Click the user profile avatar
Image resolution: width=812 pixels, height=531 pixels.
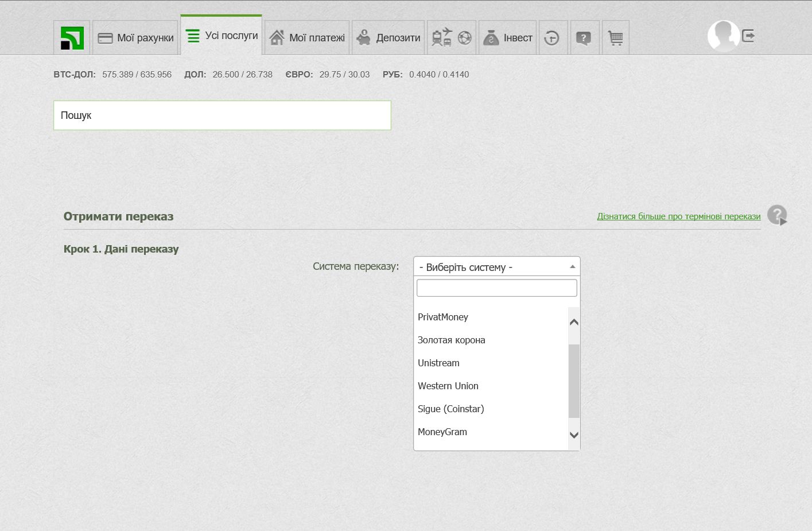(722, 36)
